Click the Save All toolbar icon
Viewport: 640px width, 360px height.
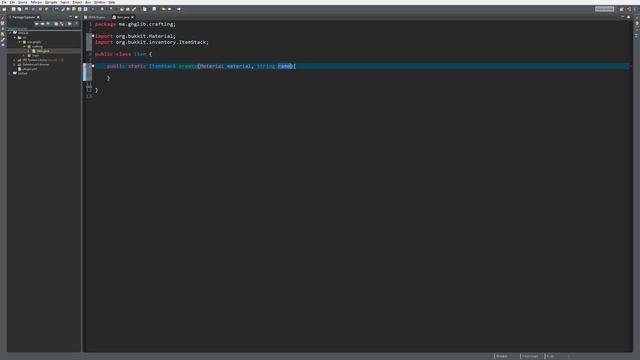point(19,9)
